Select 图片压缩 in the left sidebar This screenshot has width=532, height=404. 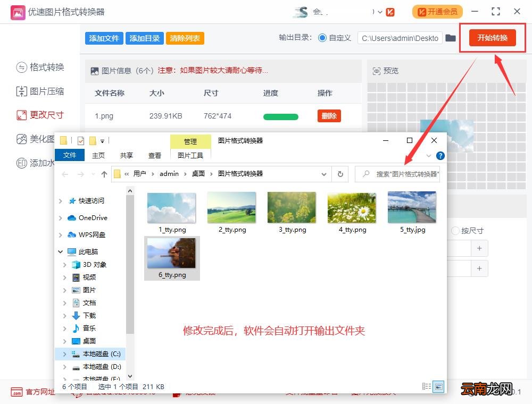point(40,91)
